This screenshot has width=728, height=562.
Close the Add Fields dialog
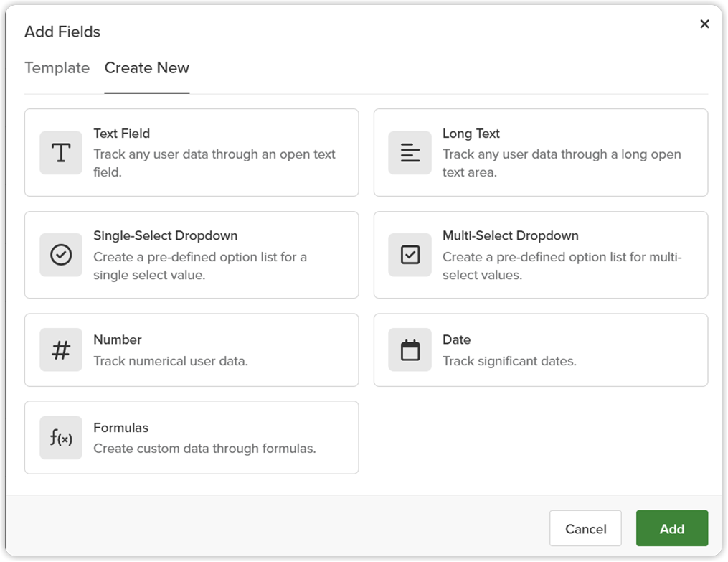point(704,24)
